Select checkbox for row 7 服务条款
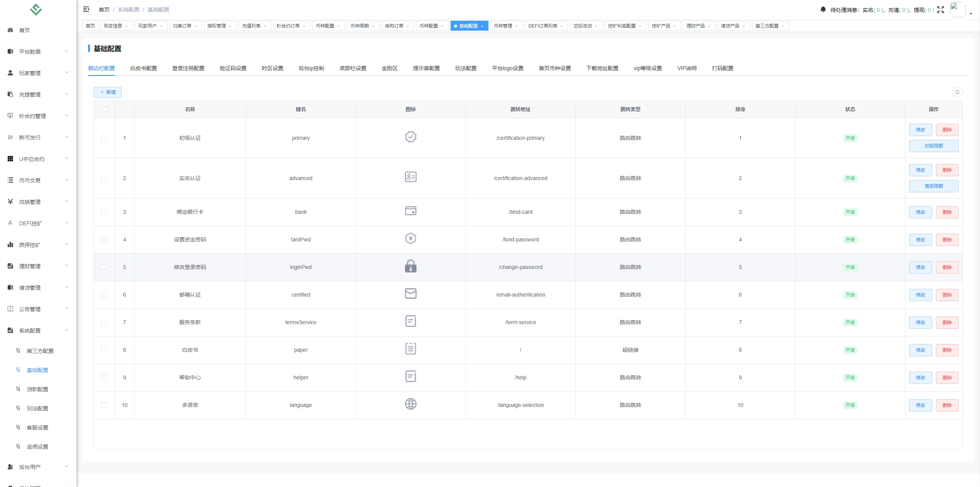Viewport: 980px width, 487px height. tap(104, 322)
